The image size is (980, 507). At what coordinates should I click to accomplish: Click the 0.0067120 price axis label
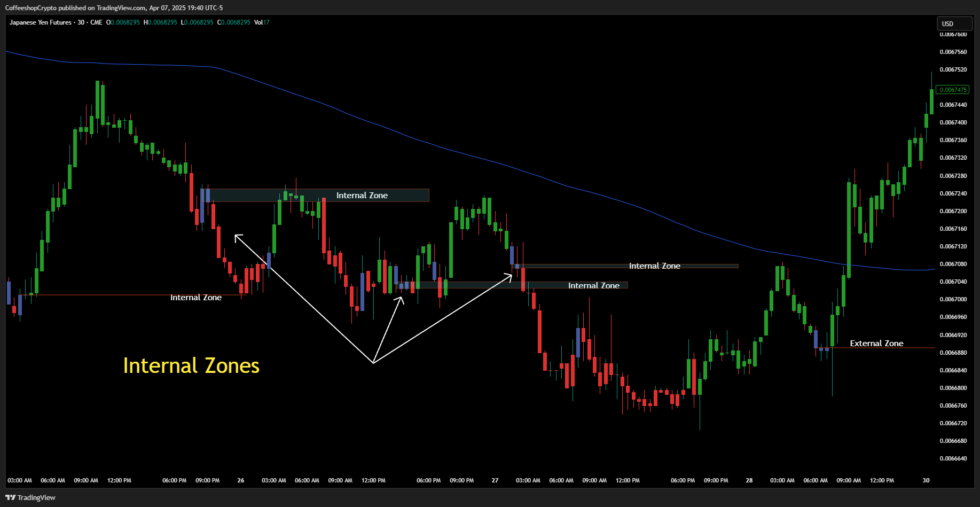pos(953,246)
